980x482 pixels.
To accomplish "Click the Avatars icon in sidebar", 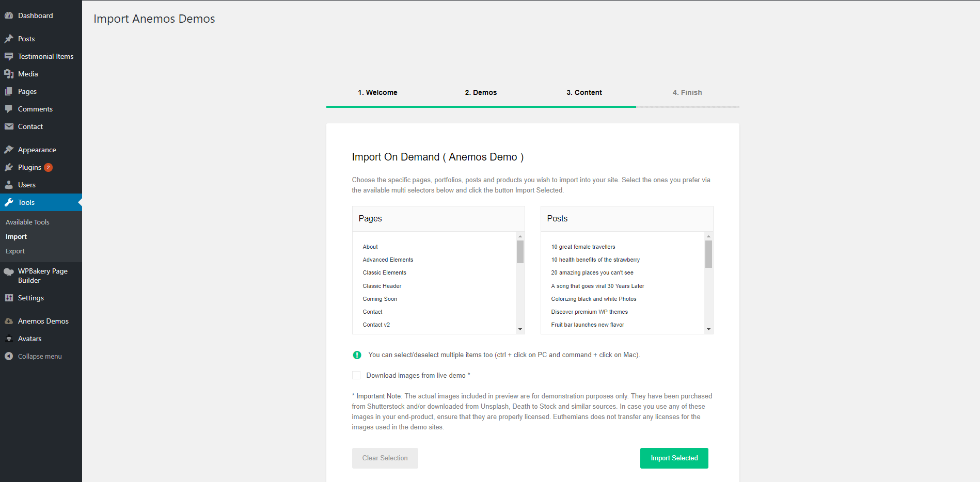I will pos(9,339).
